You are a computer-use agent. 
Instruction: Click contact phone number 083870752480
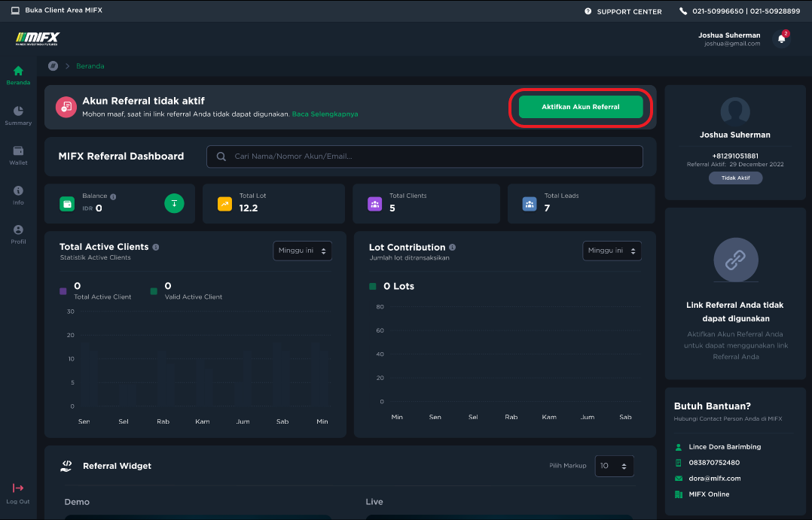(x=714, y=463)
